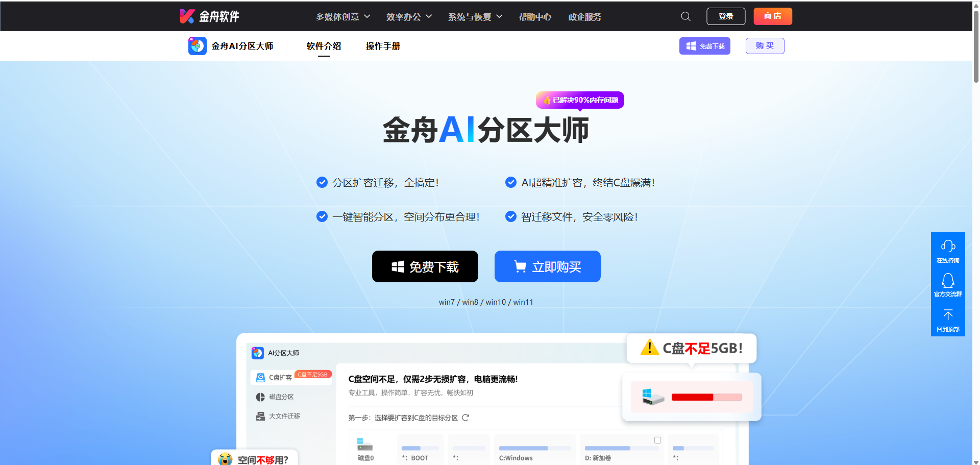Expand the 多媒体创意 dropdown menu
The height and width of the screenshot is (465, 980).
point(343,16)
